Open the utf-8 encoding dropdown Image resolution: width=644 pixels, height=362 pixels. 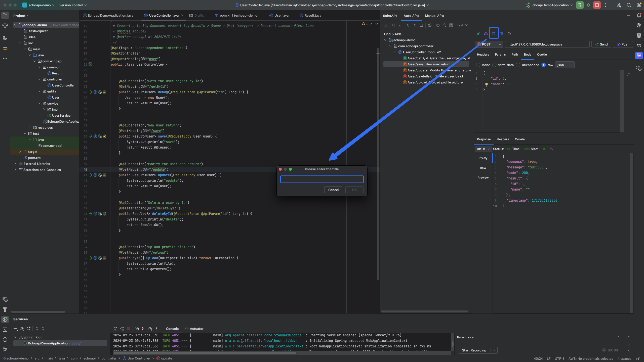[x=483, y=149]
